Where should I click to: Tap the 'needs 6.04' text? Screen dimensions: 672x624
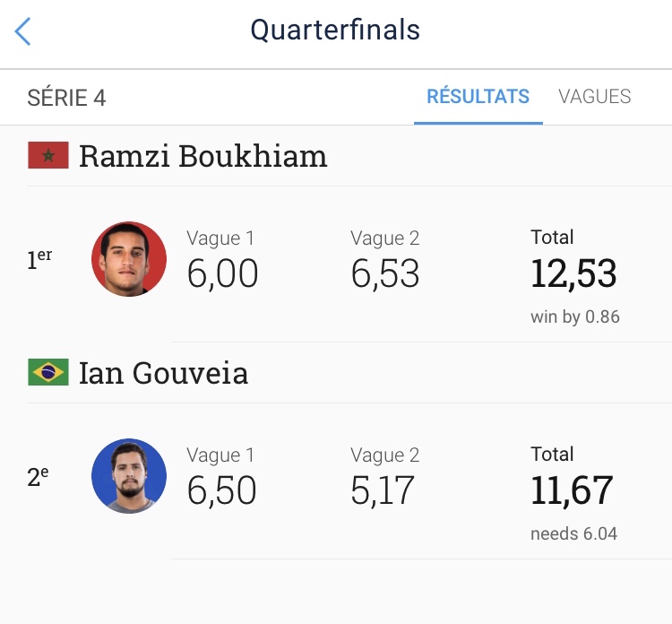(x=573, y=533)
